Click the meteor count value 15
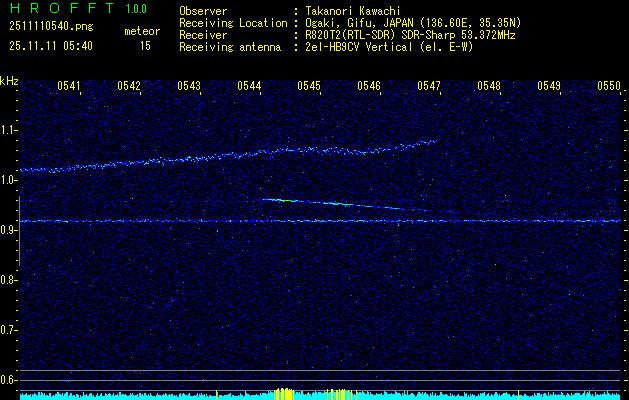 click(x=145, y=46)
